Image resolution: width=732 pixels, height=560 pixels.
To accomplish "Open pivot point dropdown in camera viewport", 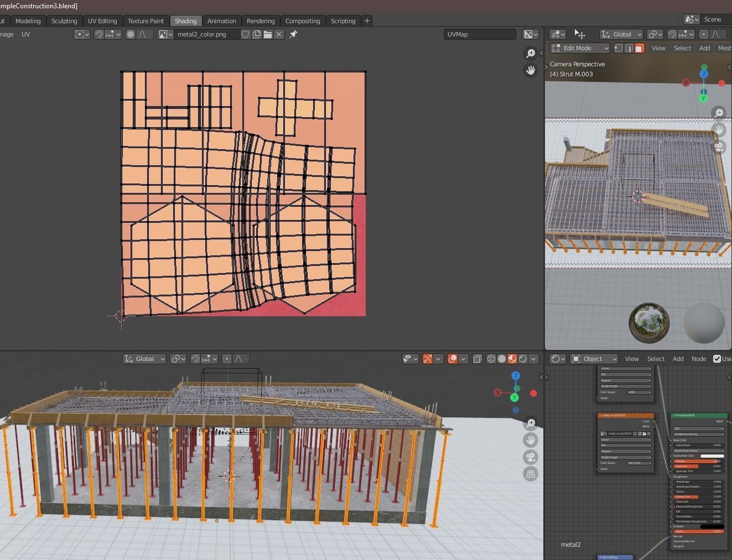I will point(655,34).
